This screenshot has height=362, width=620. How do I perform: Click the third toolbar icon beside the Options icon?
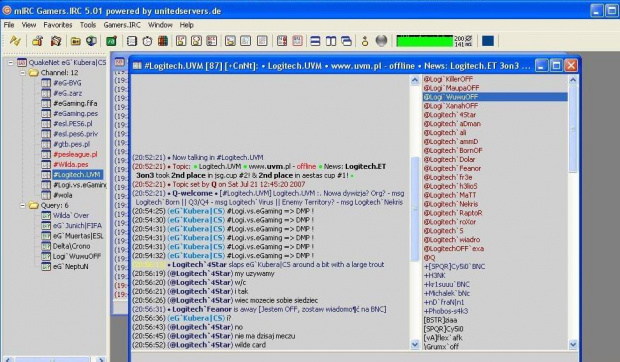[56, 41]
